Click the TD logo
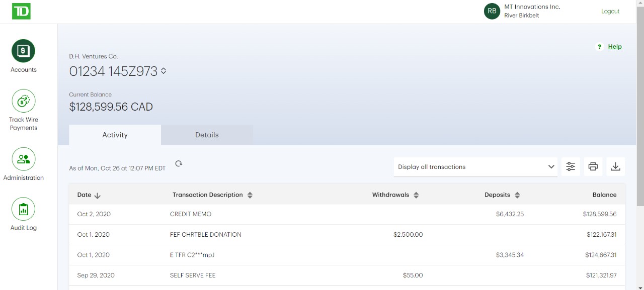The height and width of the screenshot is (290, 644). (21, 11)
